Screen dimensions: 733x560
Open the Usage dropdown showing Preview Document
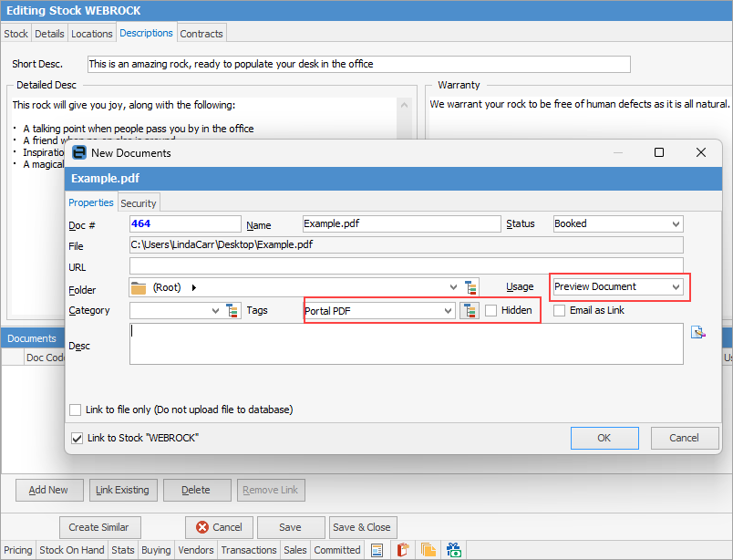(x=617, y=287)
